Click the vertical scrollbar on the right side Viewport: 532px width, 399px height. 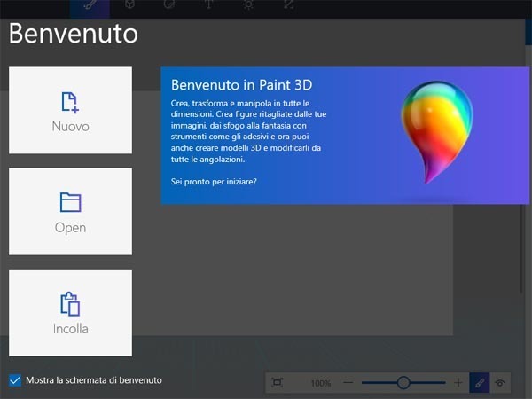(x=521, y=247)
